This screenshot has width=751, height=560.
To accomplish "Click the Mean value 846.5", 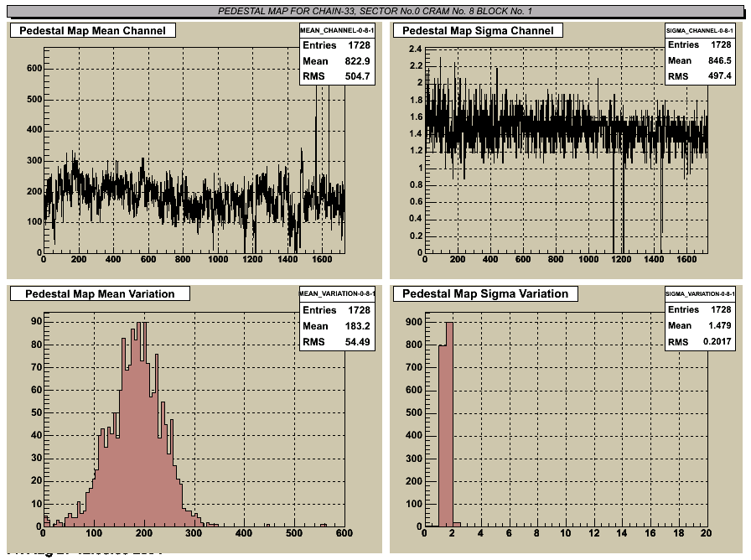I will (x=719, y=61).
